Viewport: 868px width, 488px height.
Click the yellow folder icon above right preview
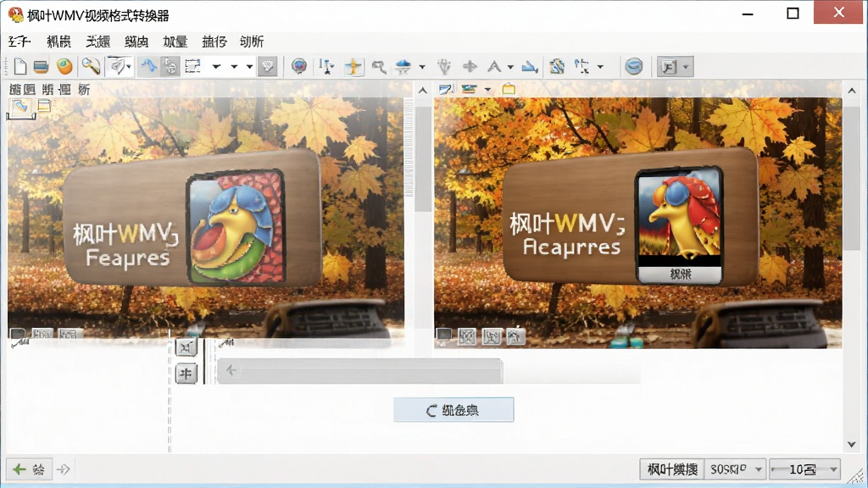click(509, 89)
